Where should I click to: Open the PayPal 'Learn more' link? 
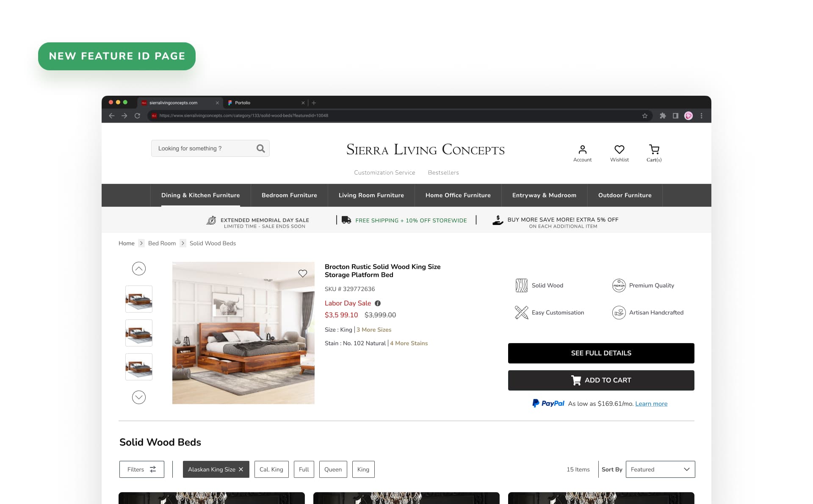(x=651, y=404)
